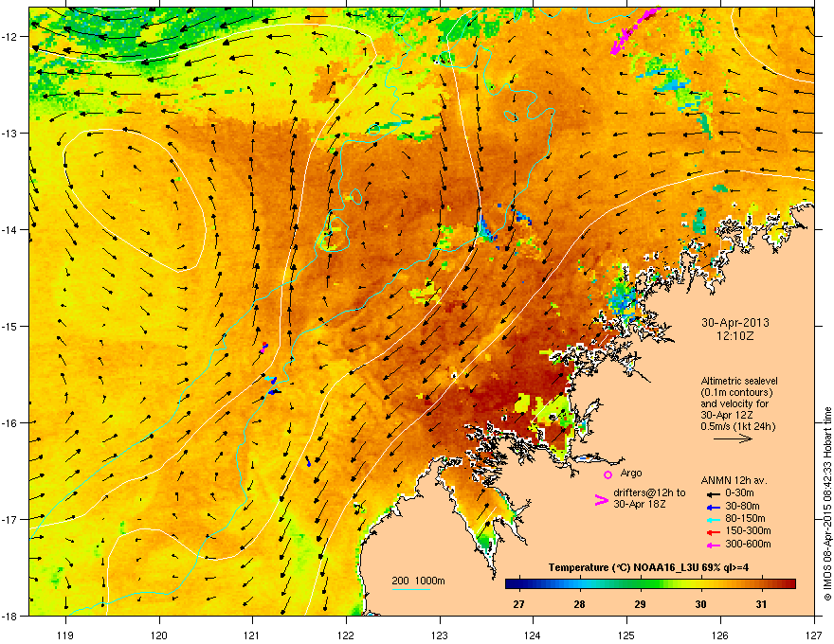Click the color bar tick label 29
Image resolution: width=834 pixels, height=644 pixels.
click(640, 604)
